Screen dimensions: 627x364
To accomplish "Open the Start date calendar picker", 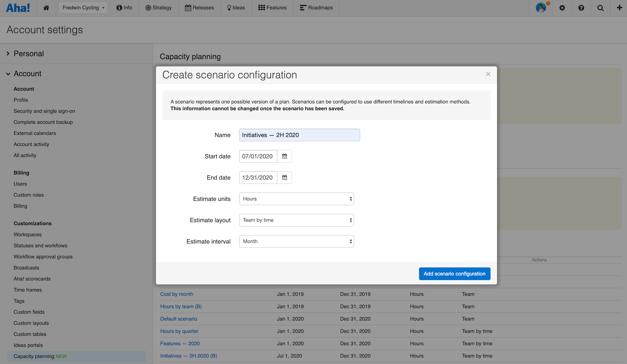I will (x=284, y=156).
